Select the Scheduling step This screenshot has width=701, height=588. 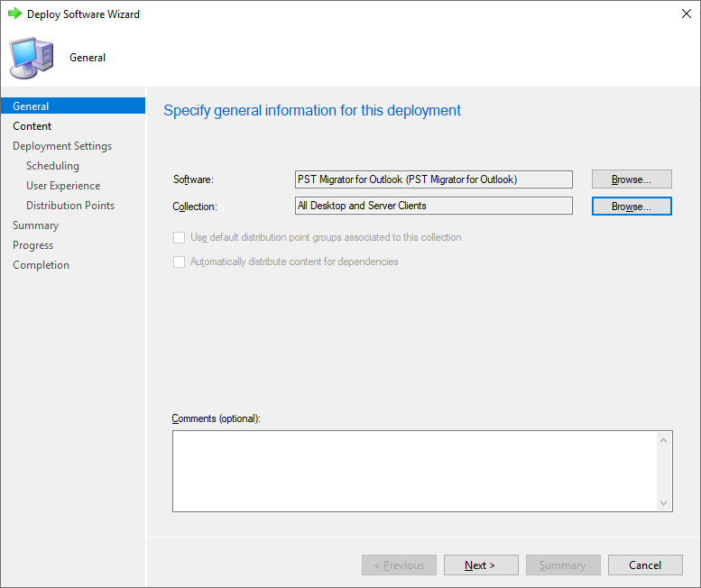pos(52,166)
